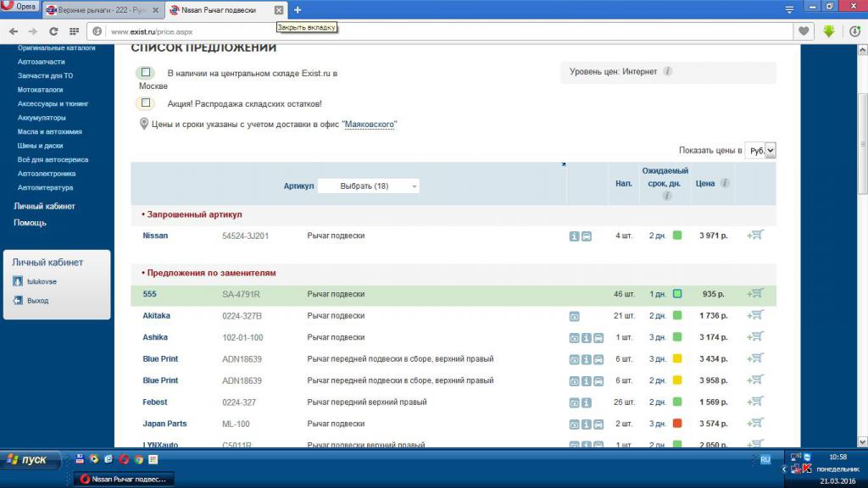The image size is (868, 488).
Task: Add Akitaka 0224-327B to cart
Action: 755,315
